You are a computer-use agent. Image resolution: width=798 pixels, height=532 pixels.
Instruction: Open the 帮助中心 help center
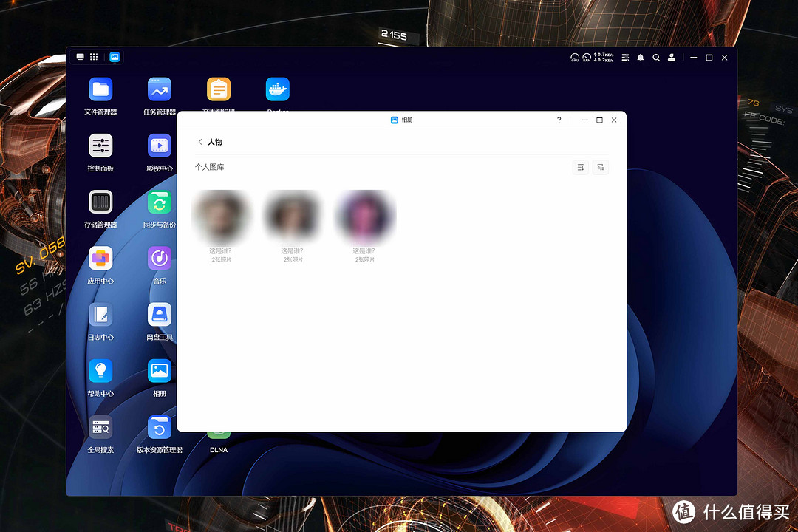(x=100, y=371)
